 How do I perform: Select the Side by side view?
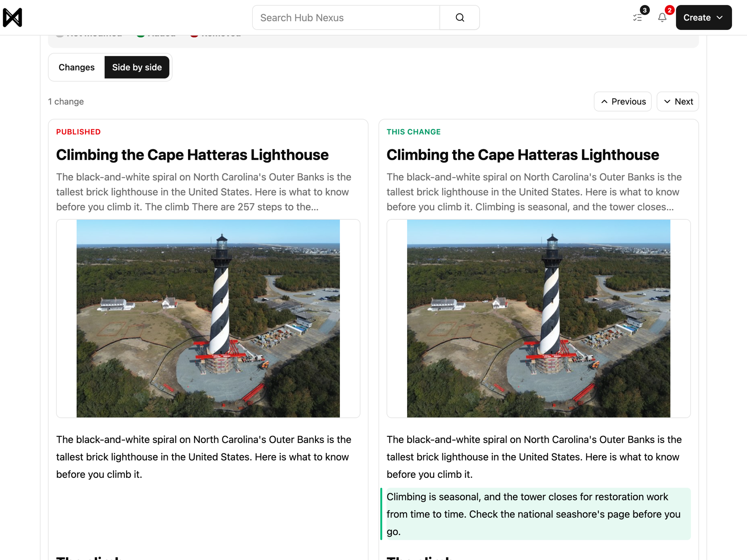click(x=137, y=67)
